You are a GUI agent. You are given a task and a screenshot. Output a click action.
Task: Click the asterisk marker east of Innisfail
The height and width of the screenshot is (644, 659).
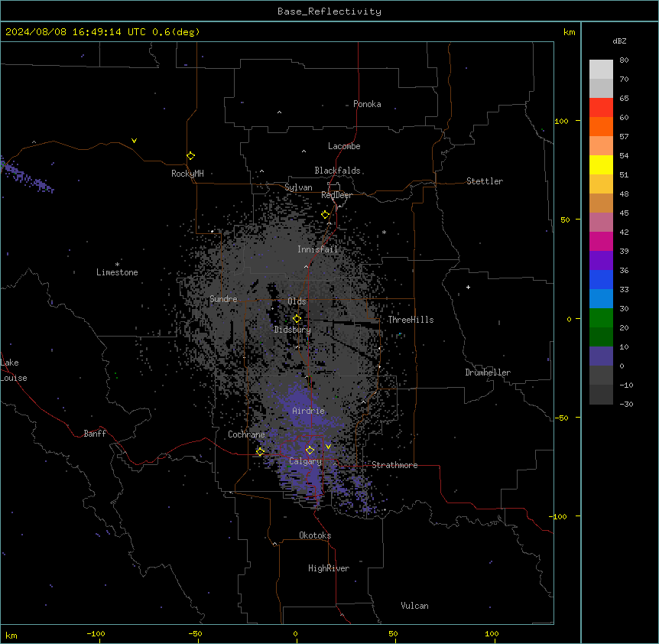[x=384, y=232]
